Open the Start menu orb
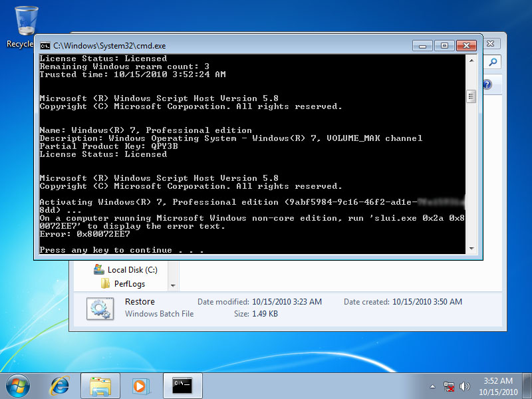Viewport: 532px width, 399px height. coord(18,386)
